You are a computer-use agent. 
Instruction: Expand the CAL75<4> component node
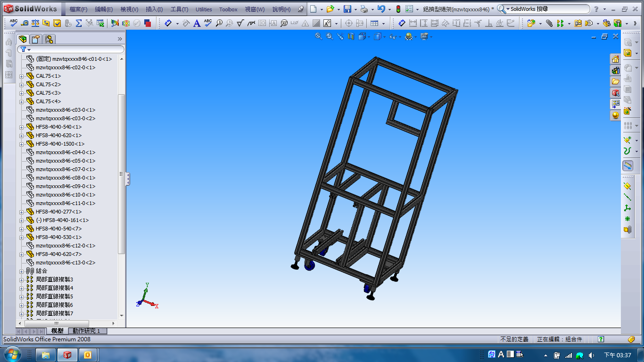(x=21, y=102)
